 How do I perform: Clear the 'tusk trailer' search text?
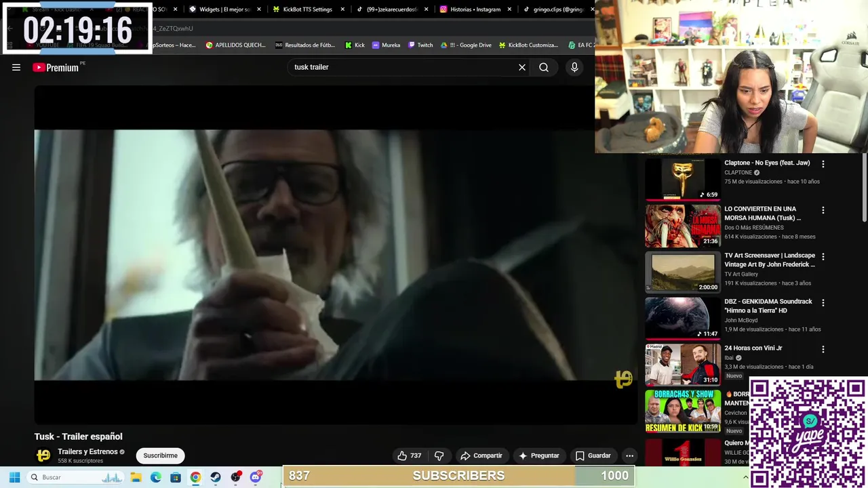click(522, 67)
